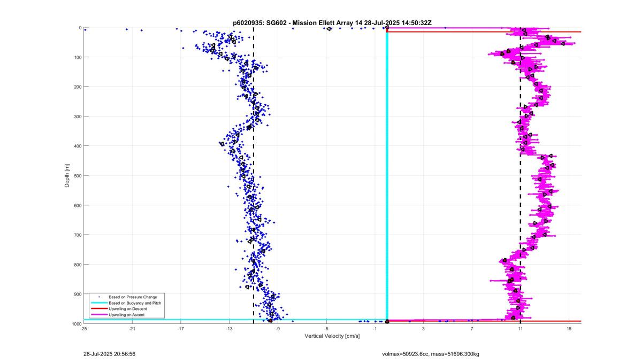Image resolution: width=642 pixels, height=364 pixels.
Task: Click the y-axis tick label 600
Action: pyautogui.click(x=78, y=205)
